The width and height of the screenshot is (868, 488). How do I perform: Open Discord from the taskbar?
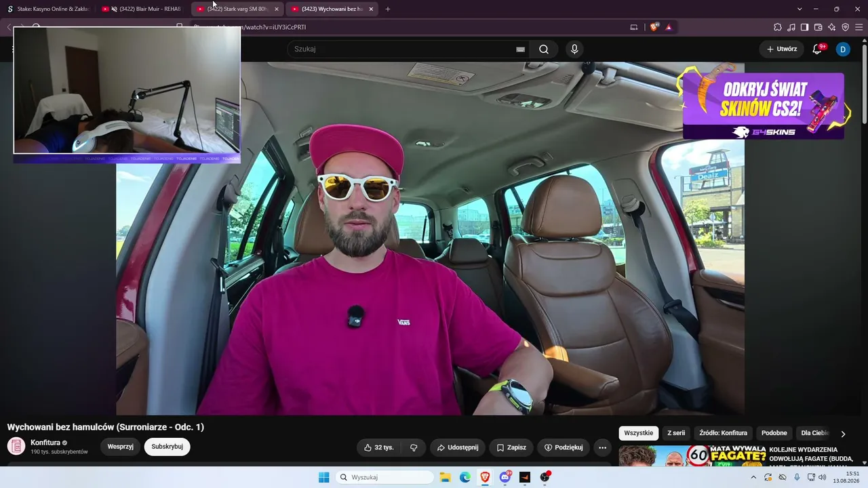pos(505,477)
